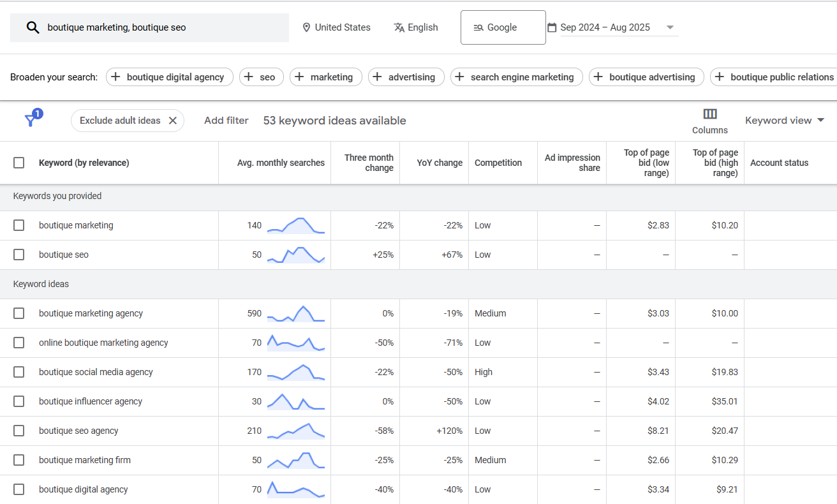The width and height of the screenshot is (837, 504).
Task: Click the 'Keywords you provided' section label
Action: point(57,196)
